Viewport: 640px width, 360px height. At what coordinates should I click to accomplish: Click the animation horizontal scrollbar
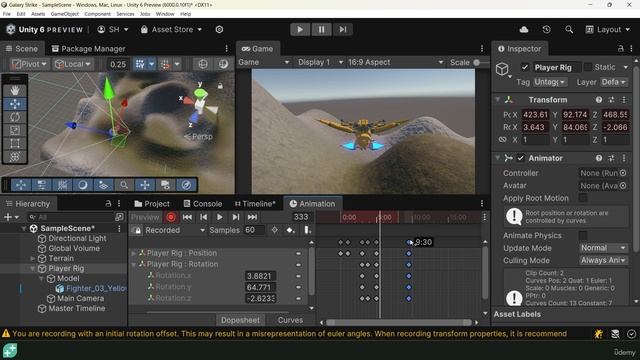coord(398,322)
